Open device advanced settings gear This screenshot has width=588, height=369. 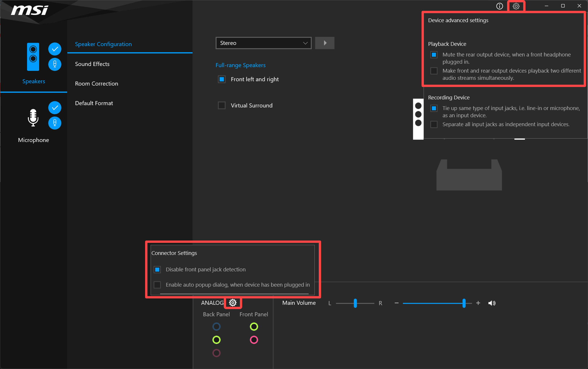tap(516, 6)
